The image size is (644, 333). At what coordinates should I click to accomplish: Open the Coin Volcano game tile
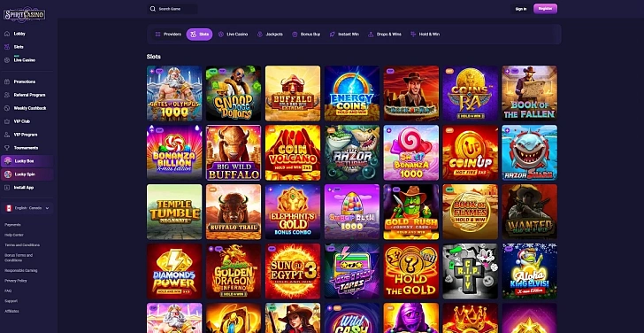coord(293,152)
